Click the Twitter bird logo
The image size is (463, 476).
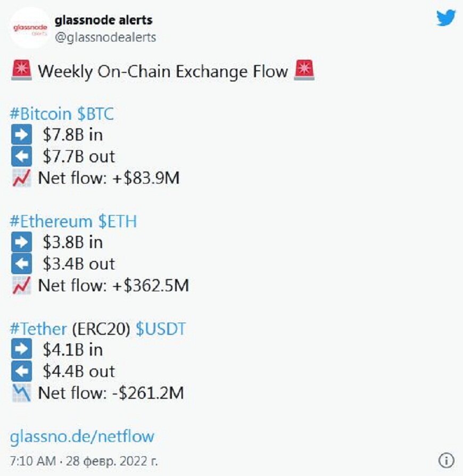tap(446, 19)
